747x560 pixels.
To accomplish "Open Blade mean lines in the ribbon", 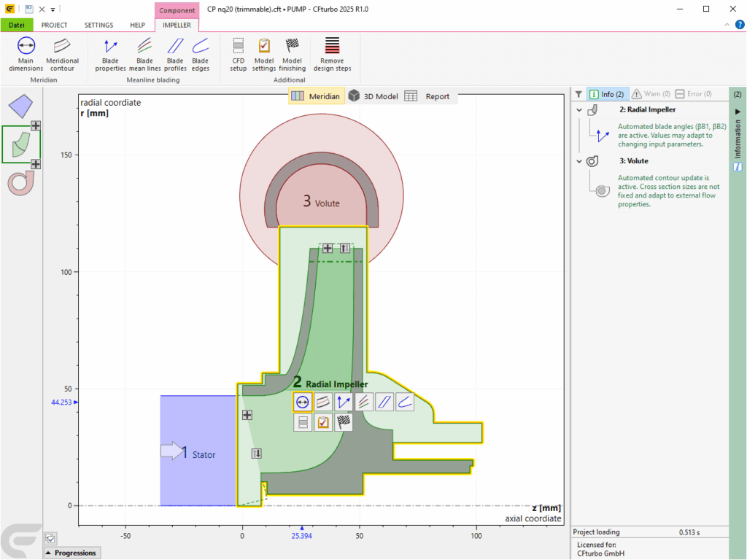I will coord(145,54).
